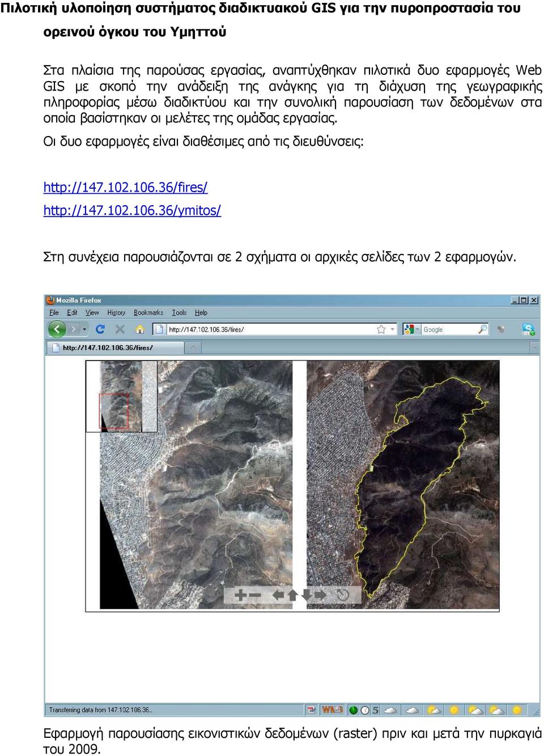Open the File menu
544x756 pixels.
tap(54, 312)
